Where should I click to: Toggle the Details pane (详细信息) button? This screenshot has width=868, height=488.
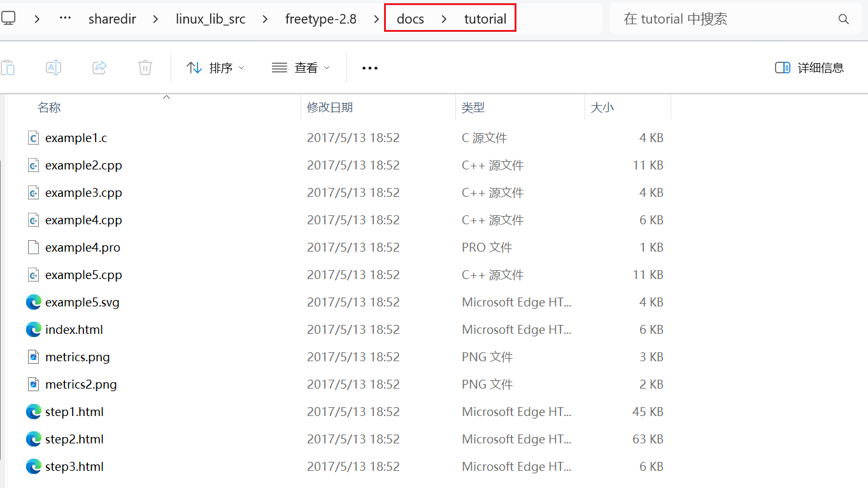pos(809,68)
